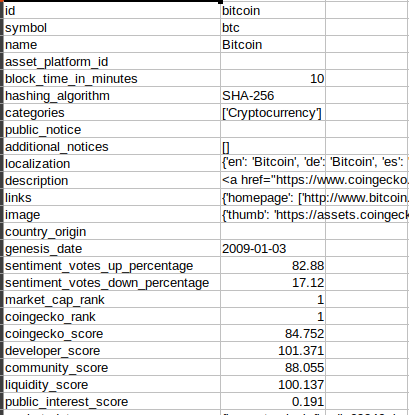Select sentiment_votes_down_percentage value 17.12
The image size is (409, 415).
coord(273,283)
